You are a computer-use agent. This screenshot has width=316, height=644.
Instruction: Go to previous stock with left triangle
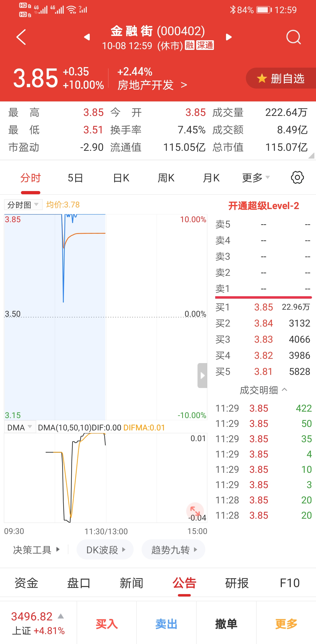(x=87, y=37)
